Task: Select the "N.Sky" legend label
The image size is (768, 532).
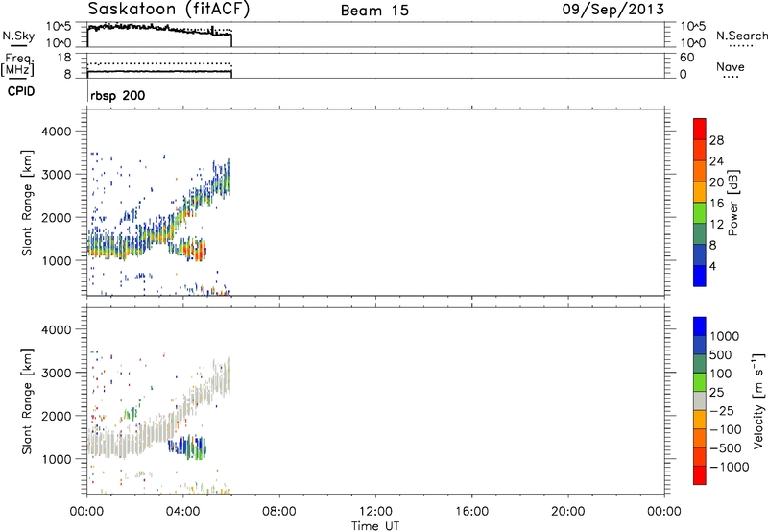Action: tap(18, 36)
